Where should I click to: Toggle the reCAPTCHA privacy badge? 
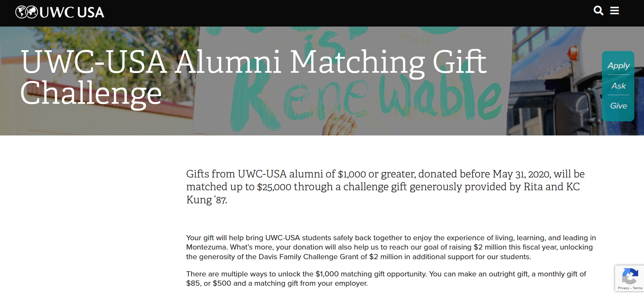tap(630, 278)
